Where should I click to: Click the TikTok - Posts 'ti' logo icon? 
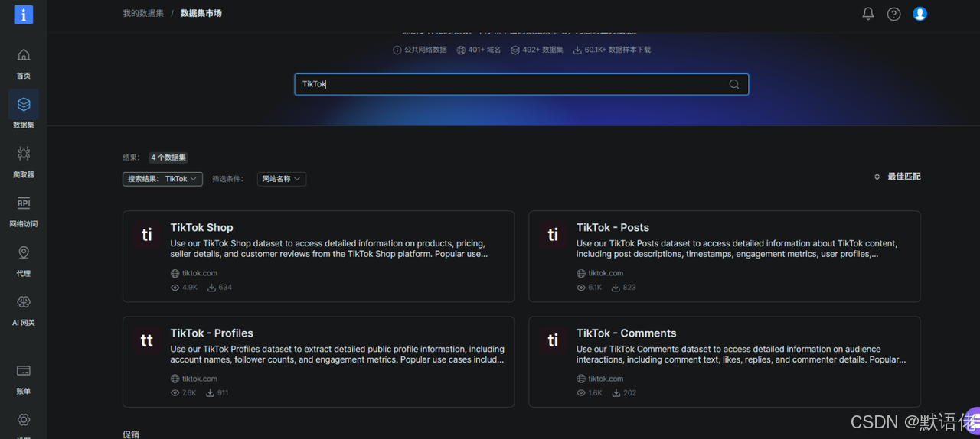[x=553, y=234]
